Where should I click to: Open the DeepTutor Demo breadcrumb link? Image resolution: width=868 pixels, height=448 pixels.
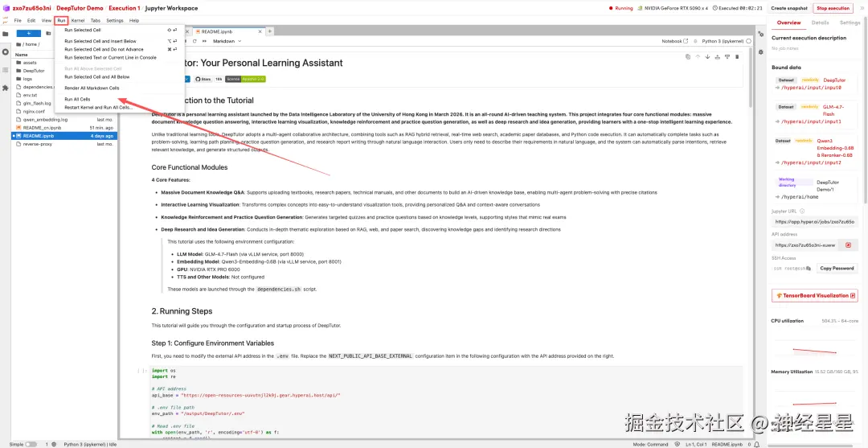[x=80, y=8]
